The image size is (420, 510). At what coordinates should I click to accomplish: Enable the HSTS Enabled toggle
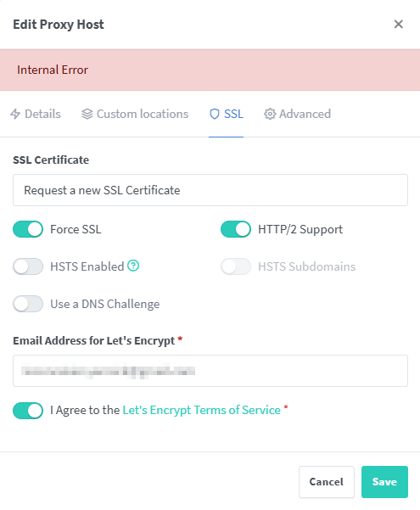pyautogui.click(x=28, y=266)
